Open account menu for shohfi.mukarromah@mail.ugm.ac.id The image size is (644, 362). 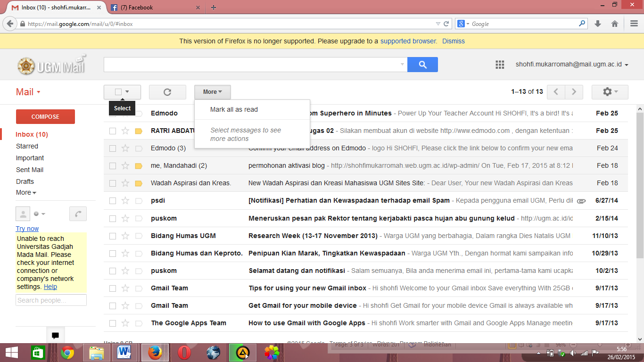(x=572, y=65)
